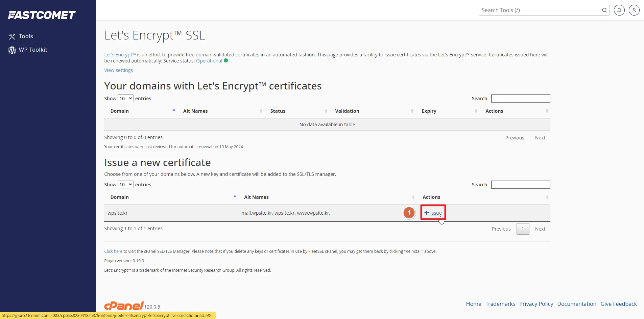This screenshot has width=644, height=319.
Task: Open the FastComet logo home
Action: point(42,15)
